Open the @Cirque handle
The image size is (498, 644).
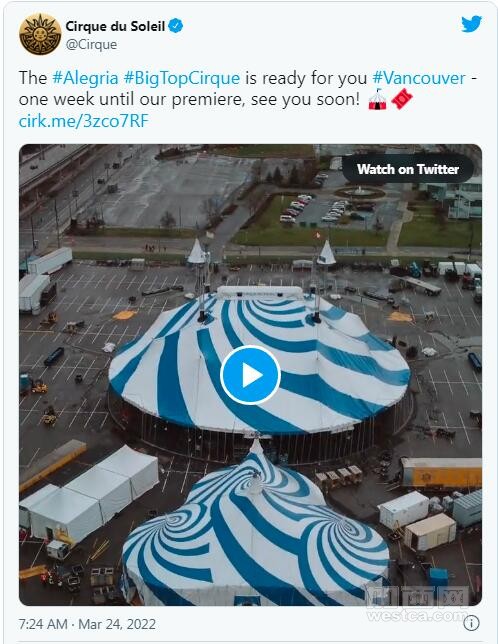coord(91,44)
